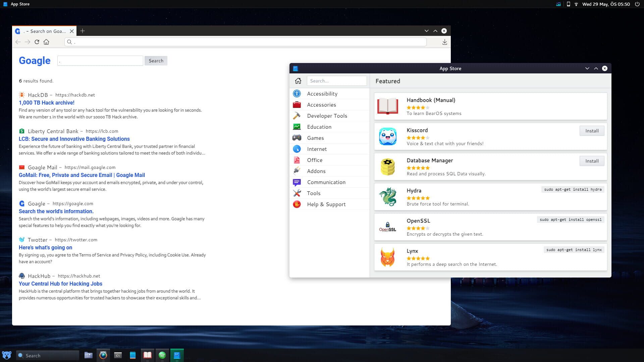Select the Internet category
Screen dimensions: 644x362
[317, 149]
